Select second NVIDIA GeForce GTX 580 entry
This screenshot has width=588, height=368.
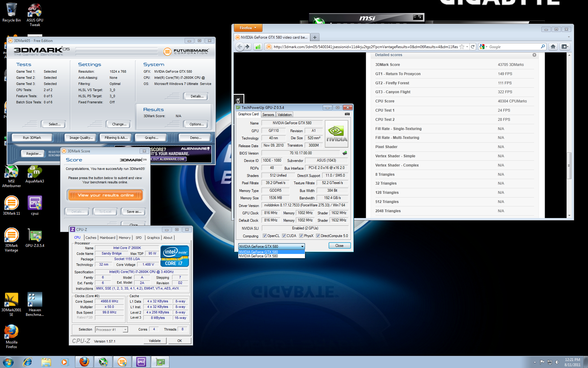pos(271,256)
